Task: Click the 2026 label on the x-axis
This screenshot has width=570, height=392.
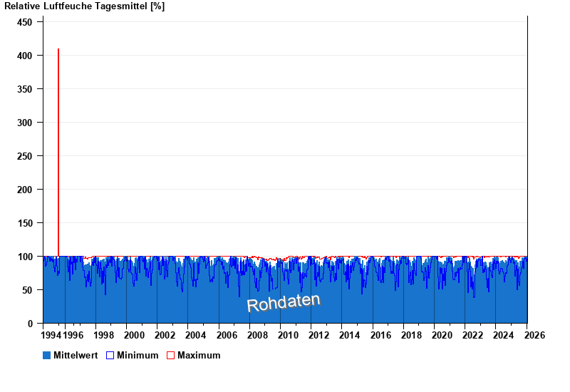Action: click(x=534, y=335)
